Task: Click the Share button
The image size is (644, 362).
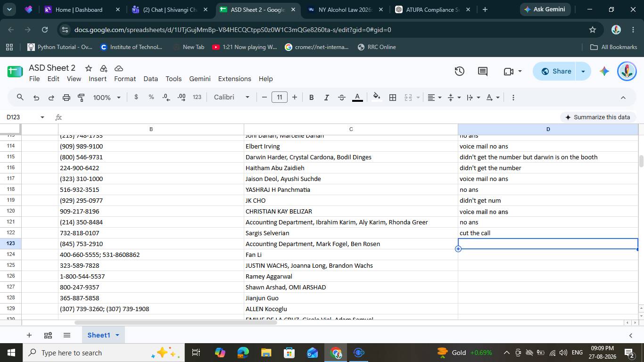Action: click(556, 71)
